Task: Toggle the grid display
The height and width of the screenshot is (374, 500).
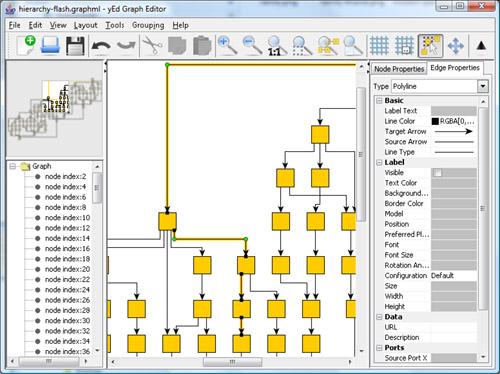Action: (x=379, y=46)
